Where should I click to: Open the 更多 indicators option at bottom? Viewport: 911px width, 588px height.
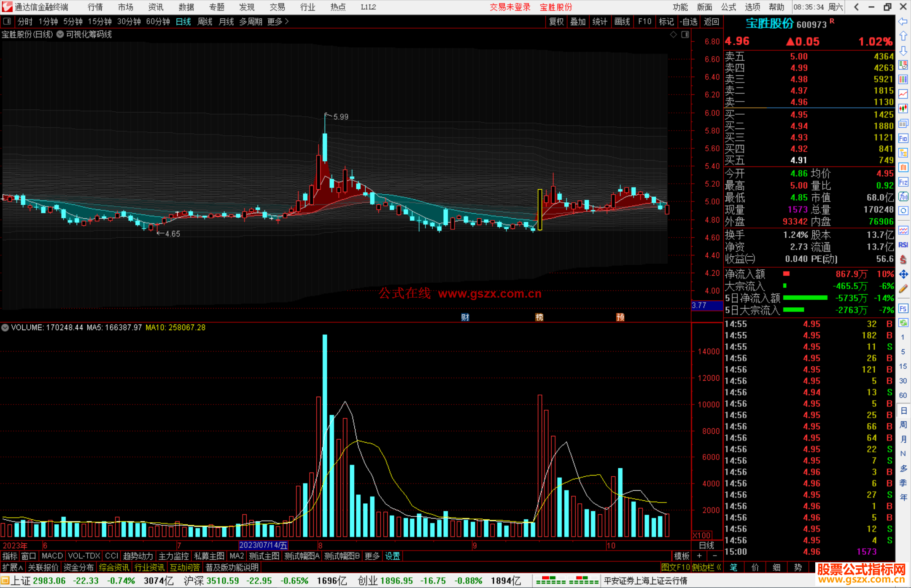(x=372, y=556)
